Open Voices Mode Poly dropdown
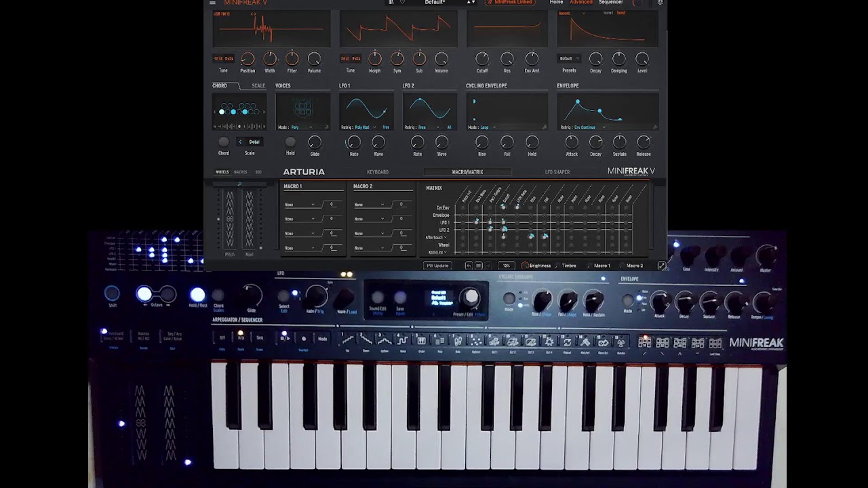 coord(302,127)
